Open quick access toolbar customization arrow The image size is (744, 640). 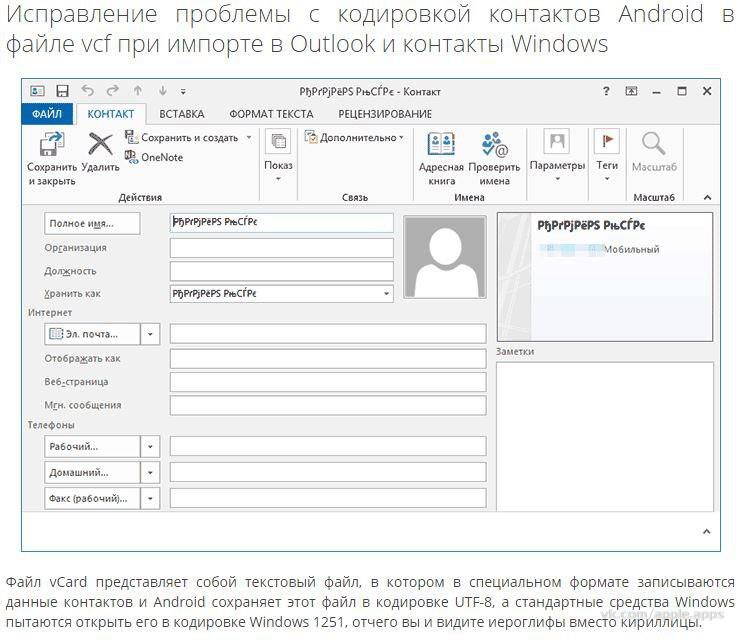183,92
